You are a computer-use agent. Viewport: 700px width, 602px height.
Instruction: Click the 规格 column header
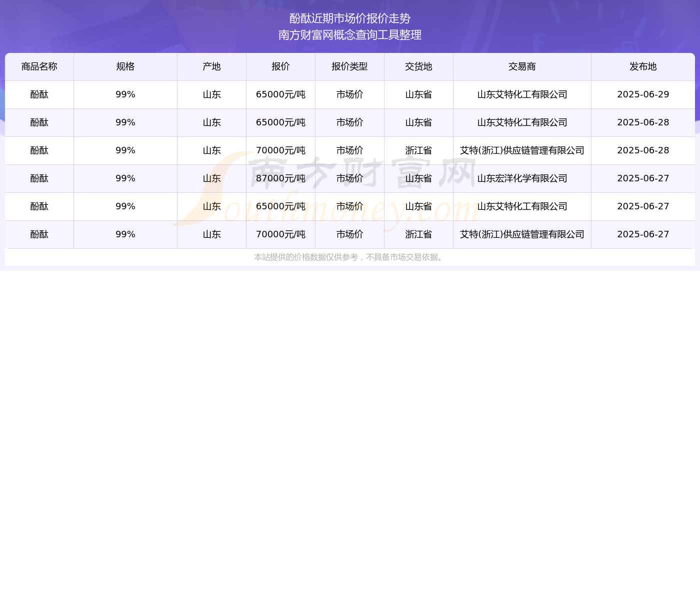125,67
